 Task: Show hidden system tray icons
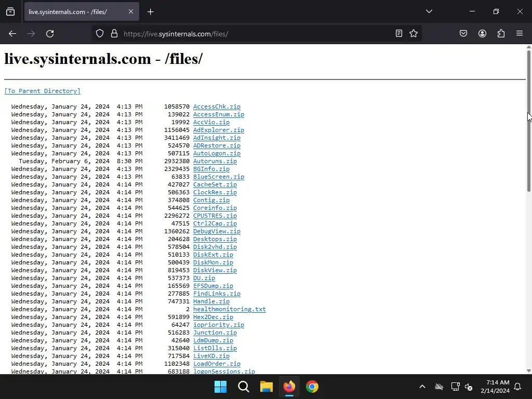click(422, 387)
